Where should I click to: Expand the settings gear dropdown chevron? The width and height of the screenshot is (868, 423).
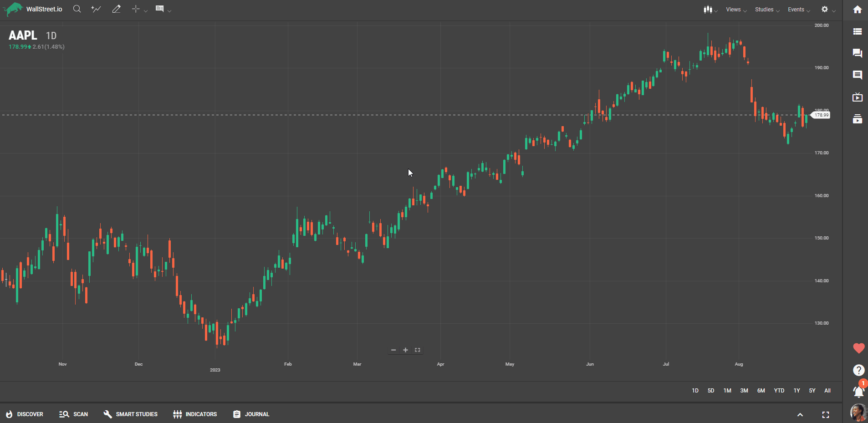834,10
